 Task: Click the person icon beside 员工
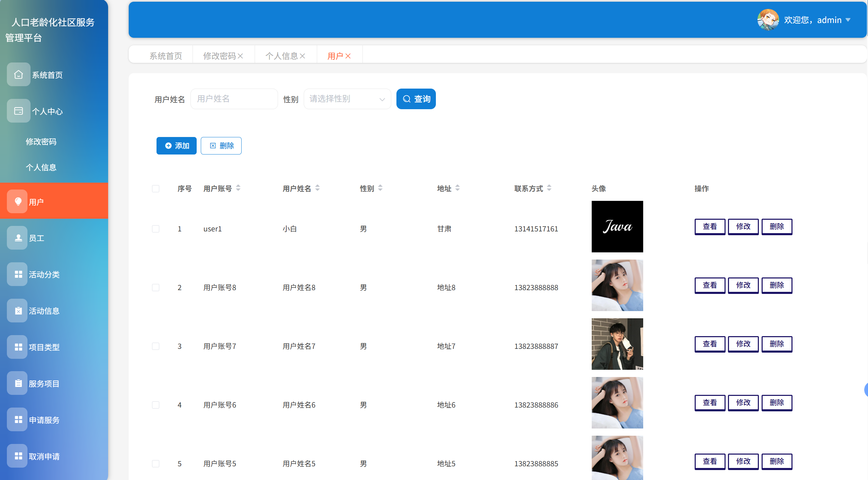pyautogui.click(x=19, y=238)
